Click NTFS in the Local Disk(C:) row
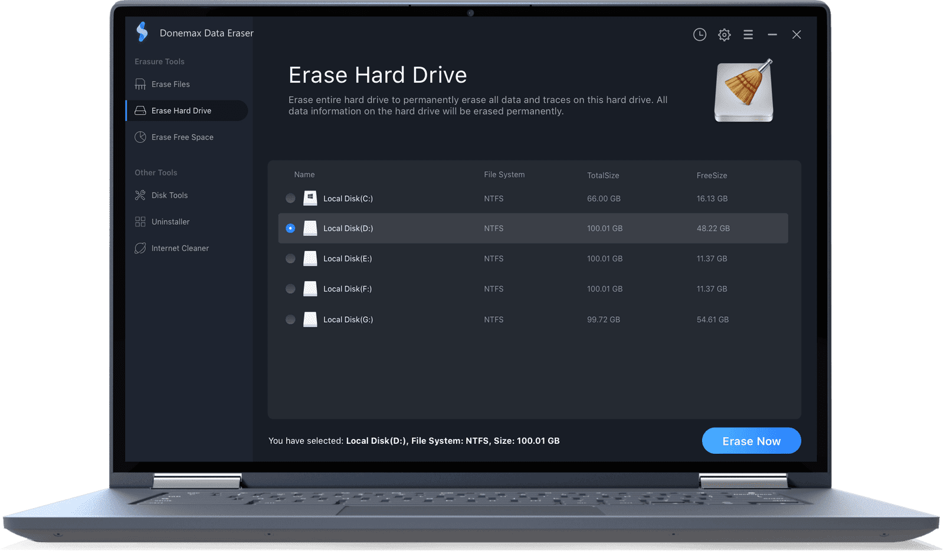Viewport: 944px width, 560px height. point(494,198)
